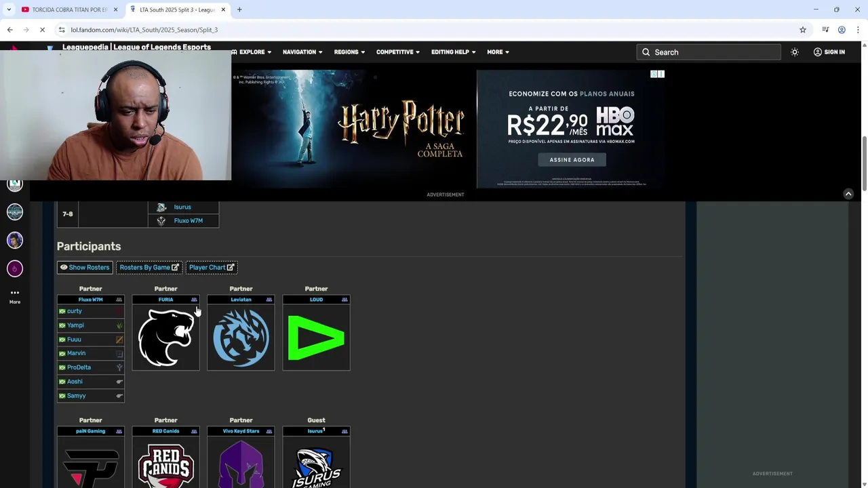Open Chrome three-dot menu
Image resolution: width=868 pixels, height=488 pixels.
click(x=858, y=30)
